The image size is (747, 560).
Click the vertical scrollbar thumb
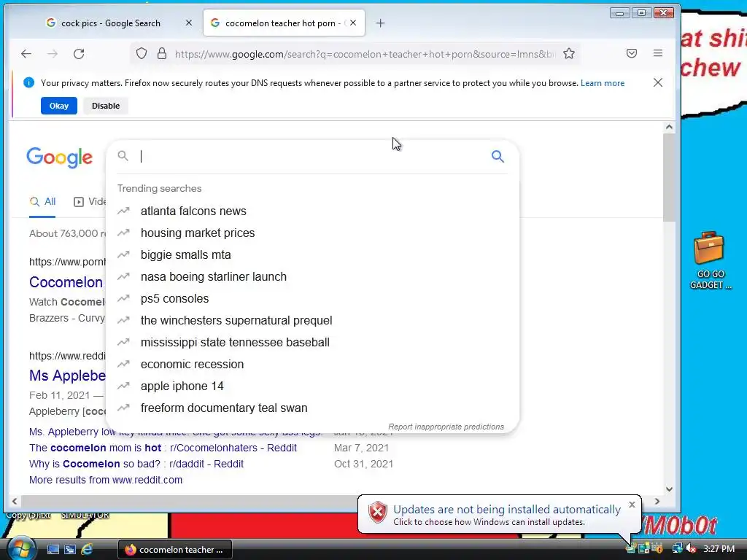tap(669, 177)
